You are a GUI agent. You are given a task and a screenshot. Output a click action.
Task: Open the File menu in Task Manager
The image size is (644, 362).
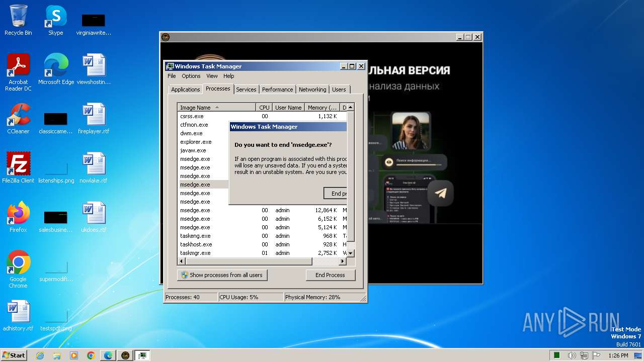[172, 76]
